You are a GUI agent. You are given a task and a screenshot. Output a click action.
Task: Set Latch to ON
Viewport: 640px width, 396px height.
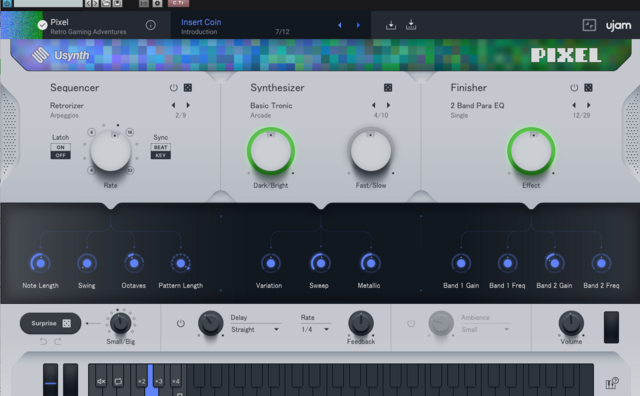point(60,147)
